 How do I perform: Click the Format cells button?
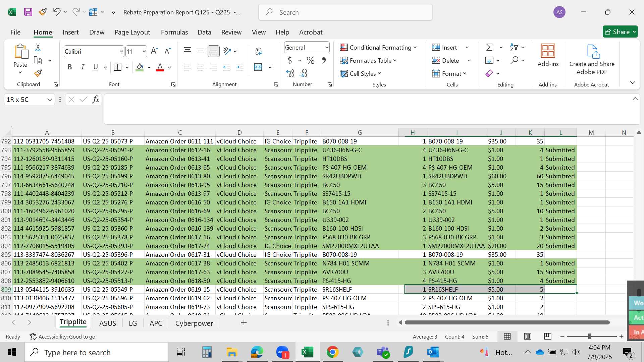point(449,74)
